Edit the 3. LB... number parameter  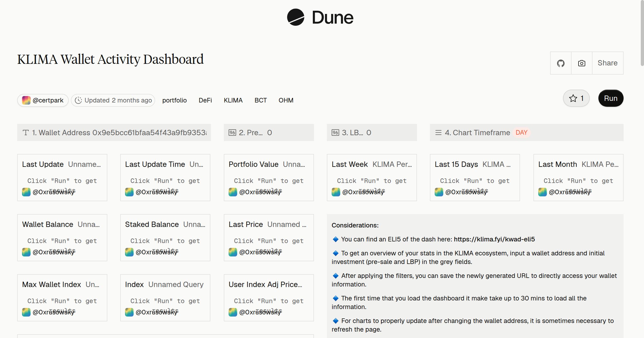click(x=372, y=133)
